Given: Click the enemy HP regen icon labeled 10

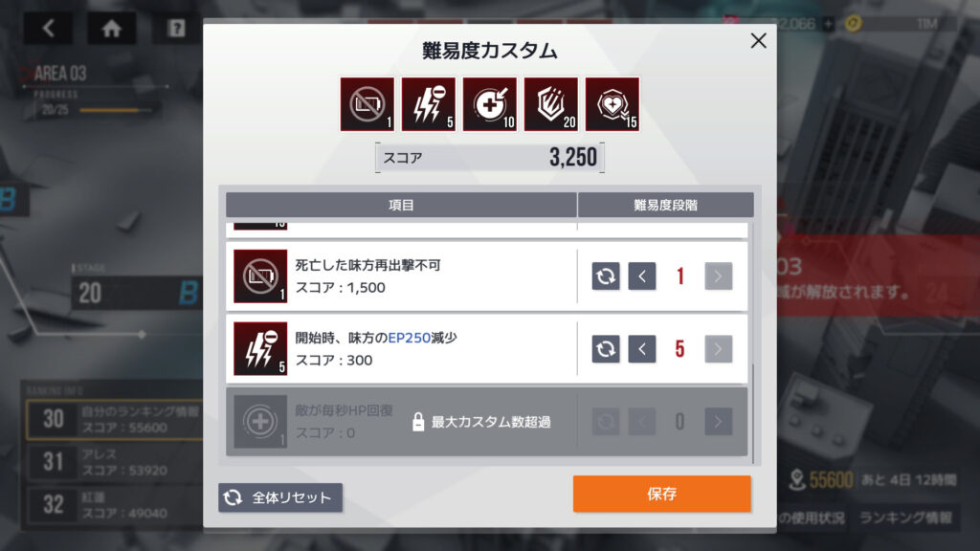Looking at the screenshot, I should 490,104.
